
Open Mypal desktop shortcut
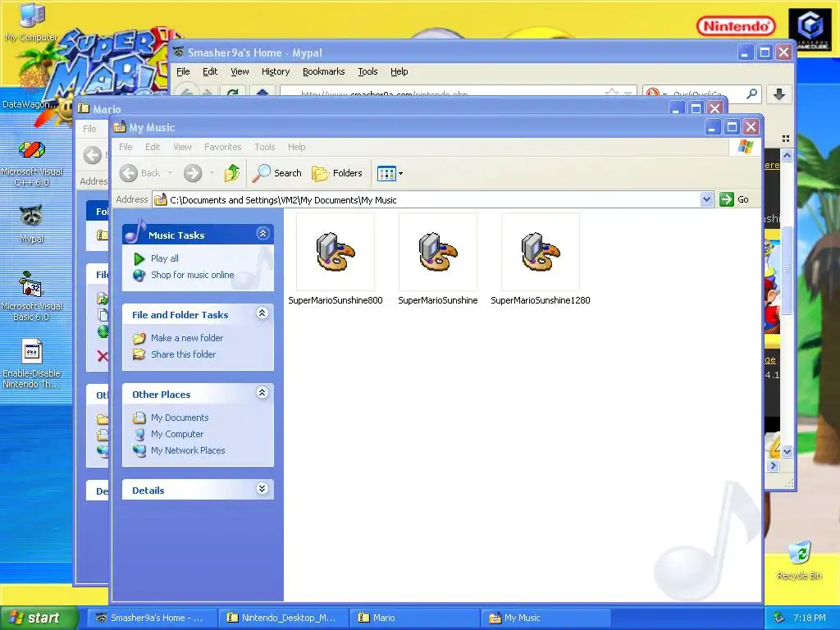pos(32,224)
